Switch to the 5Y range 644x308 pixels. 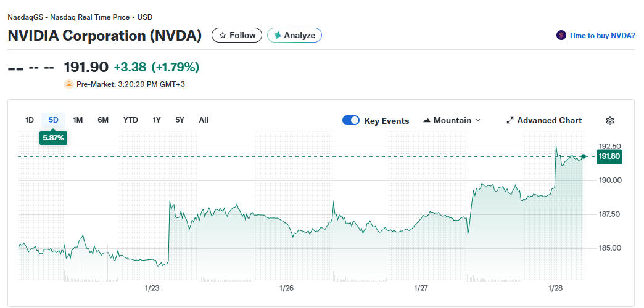tap(180, 120)
